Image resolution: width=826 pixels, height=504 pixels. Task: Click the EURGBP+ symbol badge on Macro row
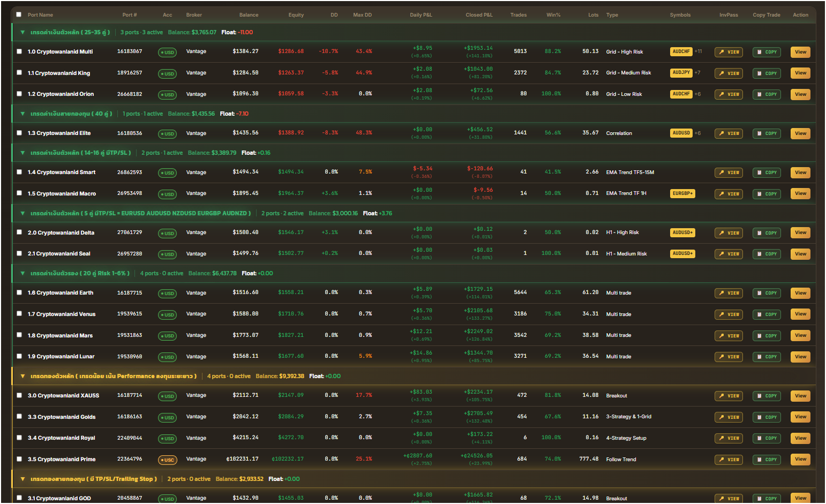[682, 193]
